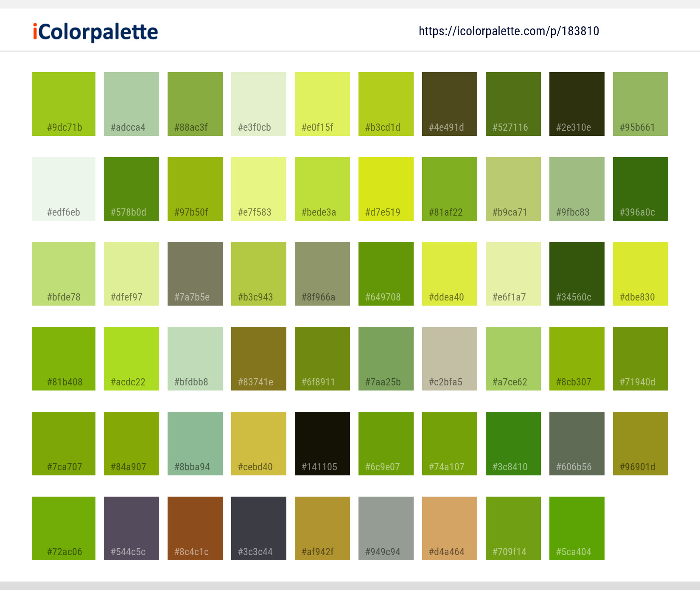Select the #83741e brownish swatch
Screen dimensions: 700x590
pyautogui.click(x=259, y=359)
